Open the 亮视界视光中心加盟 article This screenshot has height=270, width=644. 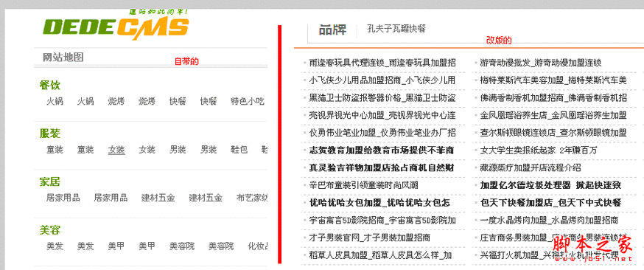pyautogui.click(x=382, y=116)
